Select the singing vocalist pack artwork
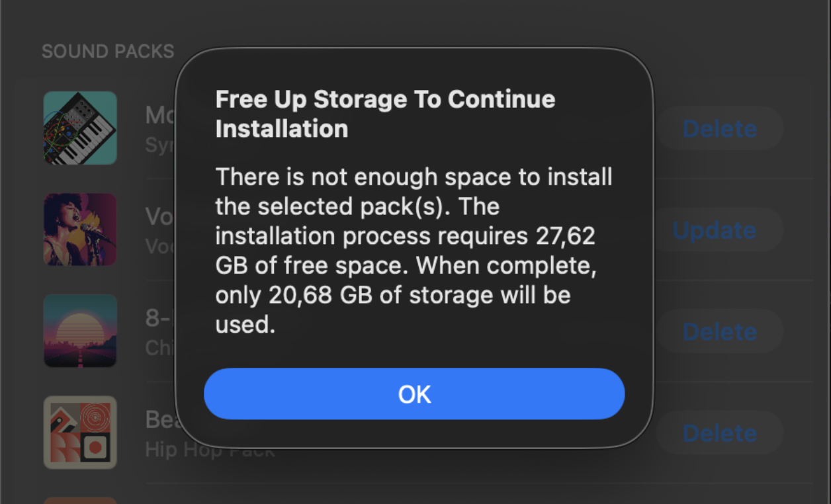Image resolution: width=831 pixels, height=504 pixels. click(80, 230)
